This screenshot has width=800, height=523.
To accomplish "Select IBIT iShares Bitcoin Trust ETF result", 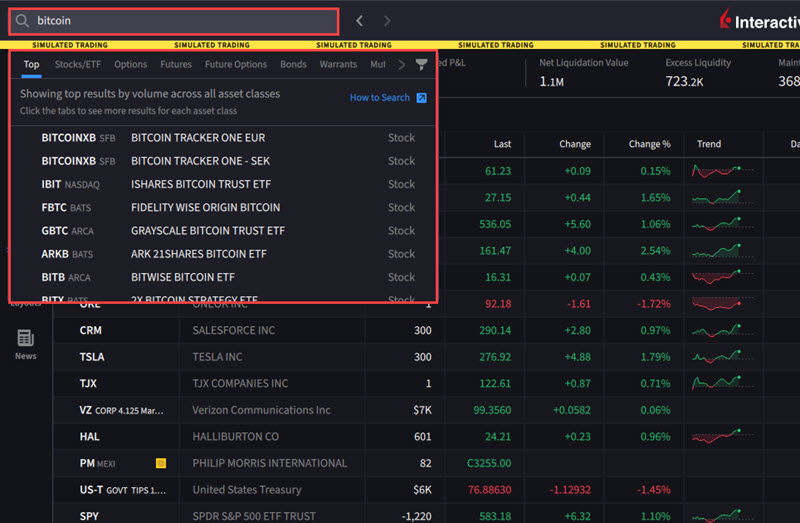I will point(224,184).
